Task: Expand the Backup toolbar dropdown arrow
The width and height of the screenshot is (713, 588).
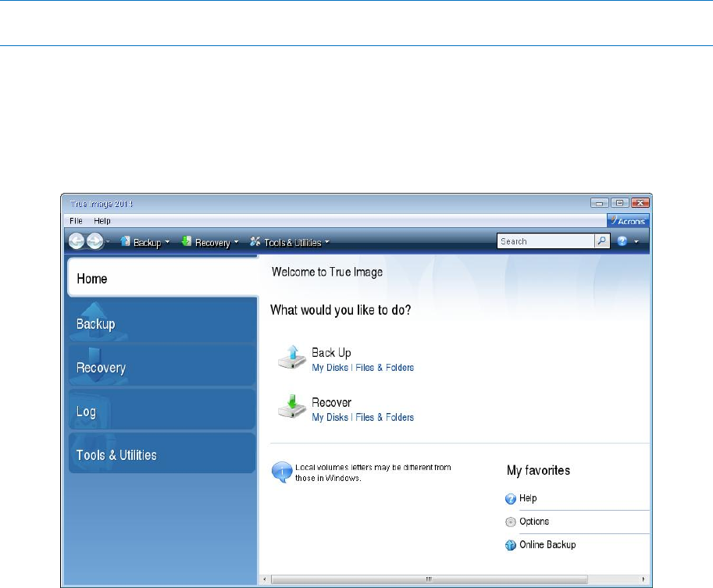Action: pyautogui.click(x=167, y=242)
